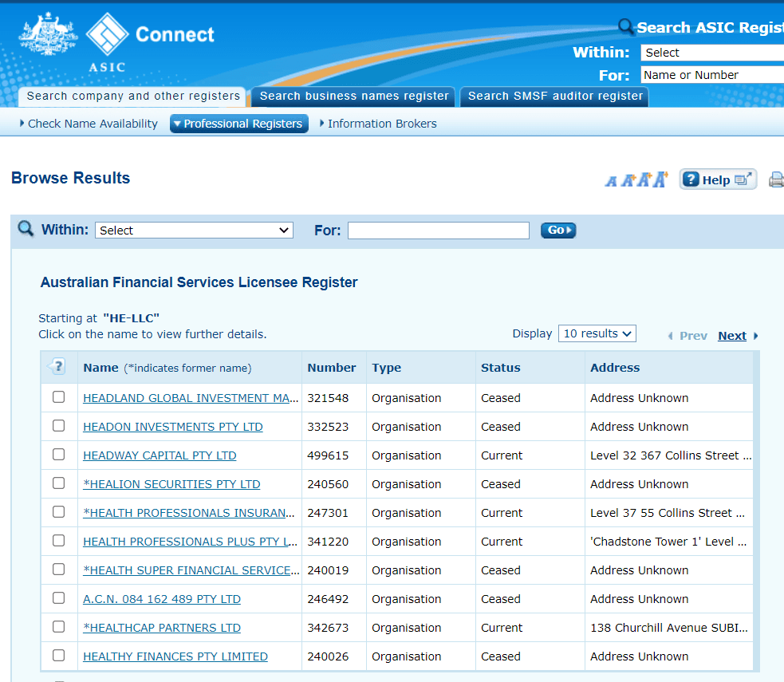Viewport: 784px width, 682px height.
Task: Click number 240026
Action: click(328, 656)
